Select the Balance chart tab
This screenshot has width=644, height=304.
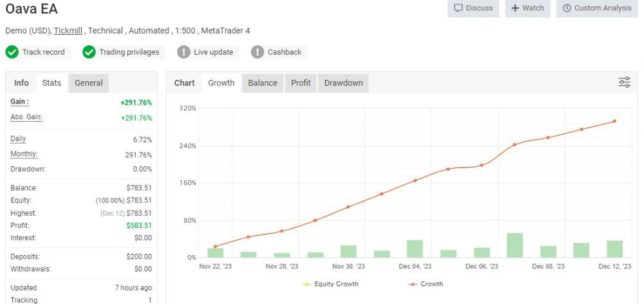263,83
